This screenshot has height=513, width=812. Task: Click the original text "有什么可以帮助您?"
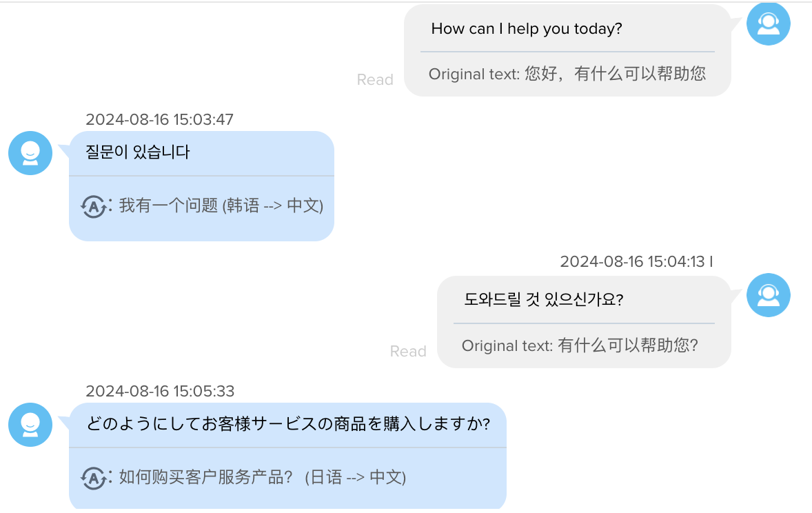coord(628,345)
